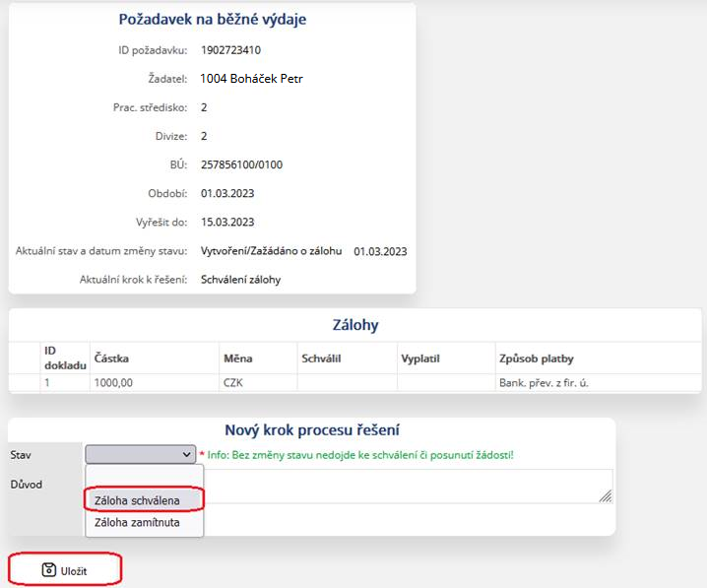Click the save disk icon on Uložit

click(48, 570)
